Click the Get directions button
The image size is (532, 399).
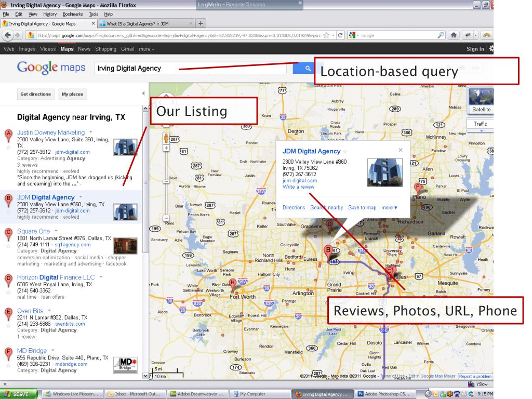(36, 94)
